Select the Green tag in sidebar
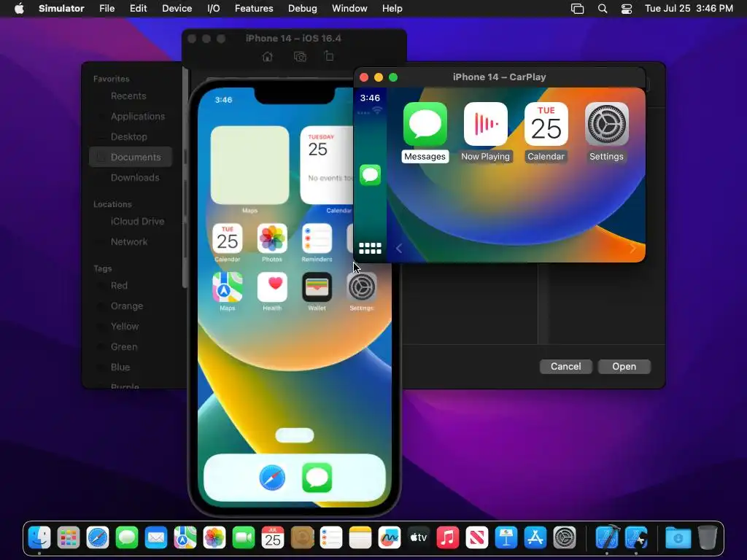This screenshot has width=747, height=560. (x=130, y=347)
